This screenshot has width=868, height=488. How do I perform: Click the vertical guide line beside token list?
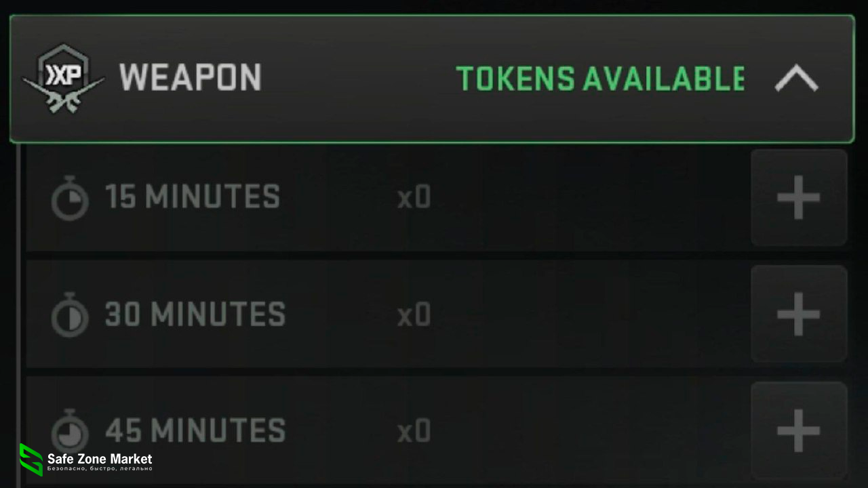coord(18,305)
